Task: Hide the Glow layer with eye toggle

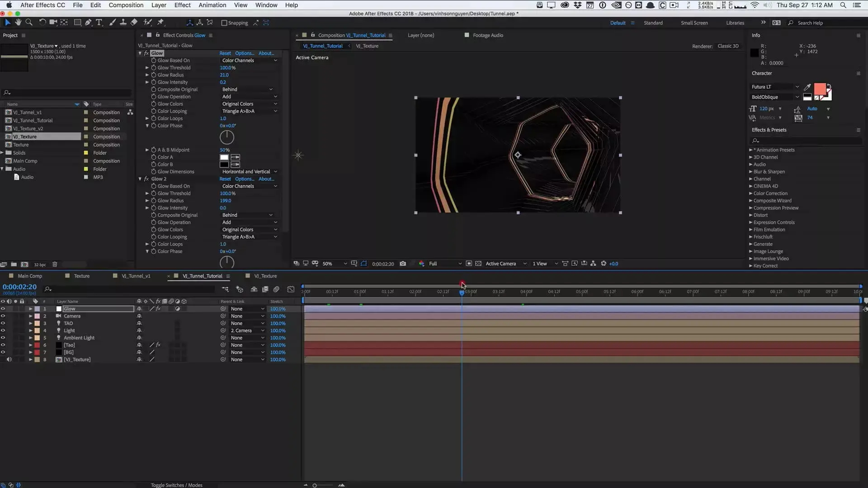Action: [x=3, y=309]
